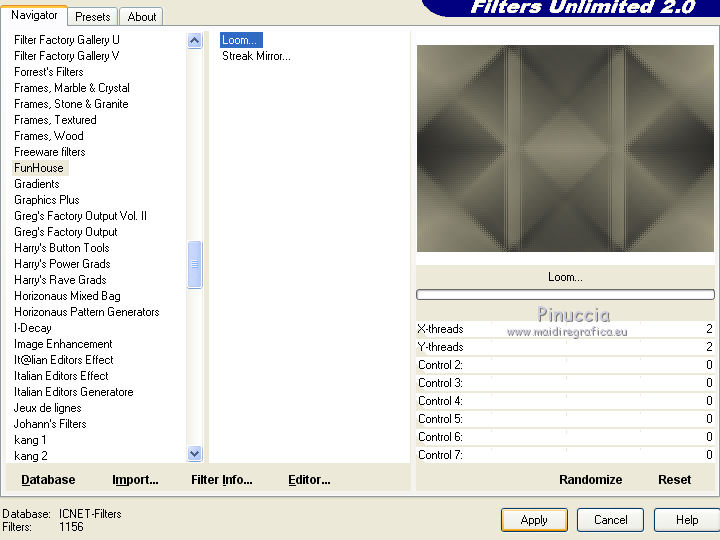Click the category list scrollbar thumb
The image size is (720, 540).
[195, 264]
